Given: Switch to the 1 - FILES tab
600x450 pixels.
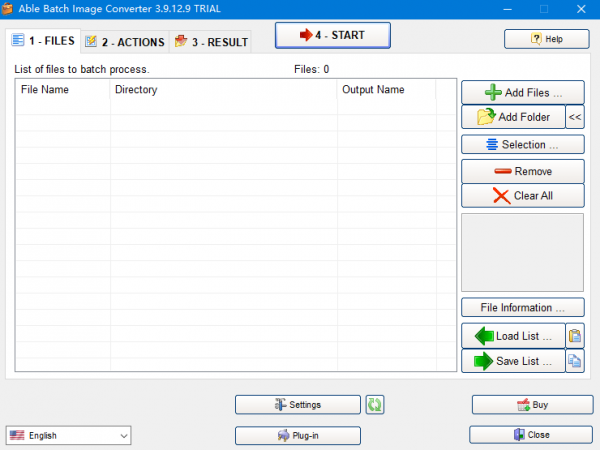Looking at the screenshot, I should tap(43, 41).
